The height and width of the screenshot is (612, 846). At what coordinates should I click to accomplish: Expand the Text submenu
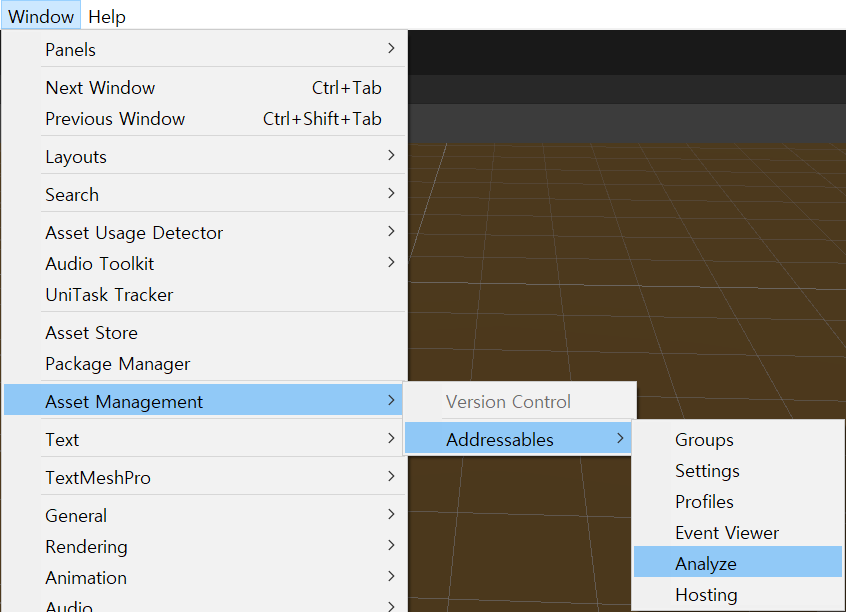[204, 439]
